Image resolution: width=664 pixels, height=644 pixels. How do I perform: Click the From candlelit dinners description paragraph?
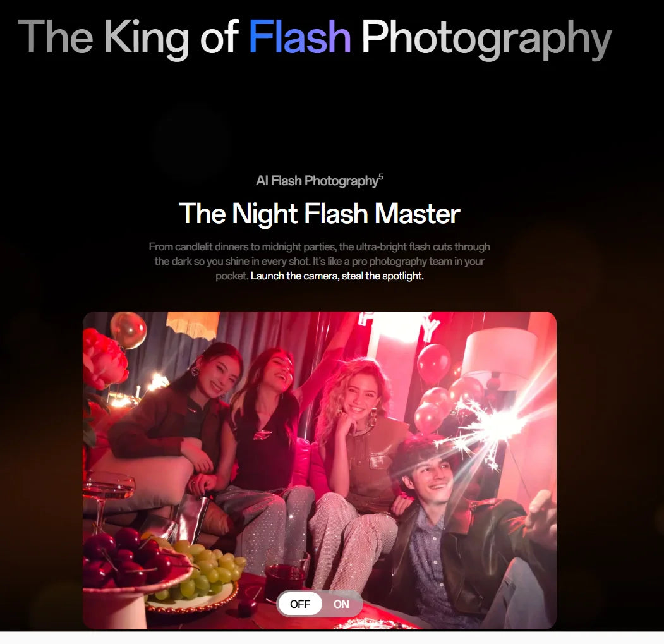click(319, 261)
